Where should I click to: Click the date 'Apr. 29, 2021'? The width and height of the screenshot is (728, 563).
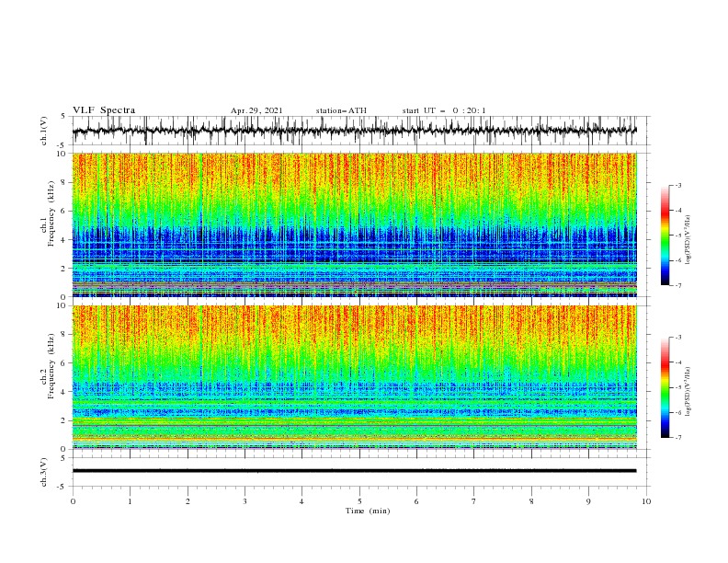pyautogui.click(x=256, y=110)
